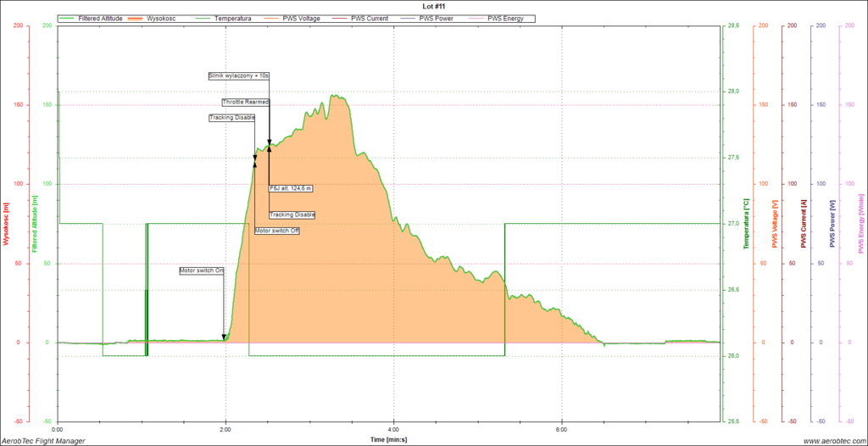868x446 pixels.
Task: Click the 'Time [min:s]' axis label
Action: pyautogui.click(x=388, y=439)
